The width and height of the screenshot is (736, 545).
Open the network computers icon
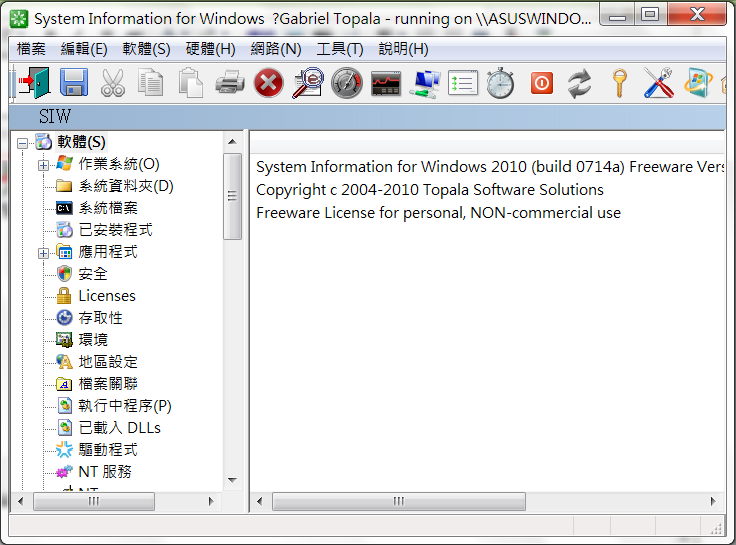point(424,84)
